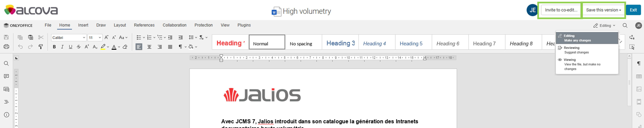Select Viewing mode from the mode menu

click(587, 64)
